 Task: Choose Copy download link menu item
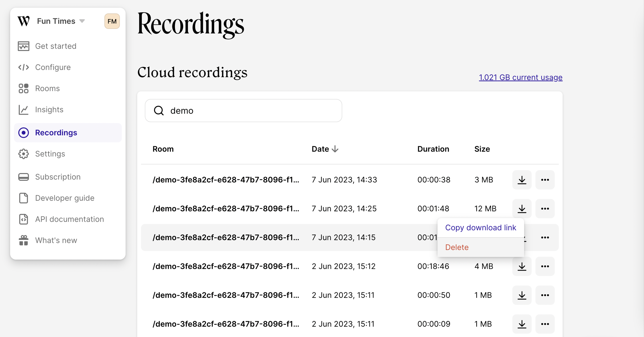tap(480, 228)
